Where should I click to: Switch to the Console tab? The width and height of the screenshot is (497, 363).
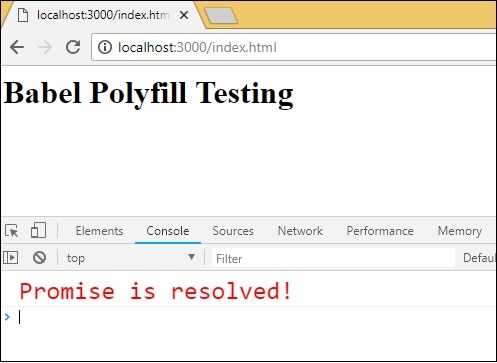(168, 231)
